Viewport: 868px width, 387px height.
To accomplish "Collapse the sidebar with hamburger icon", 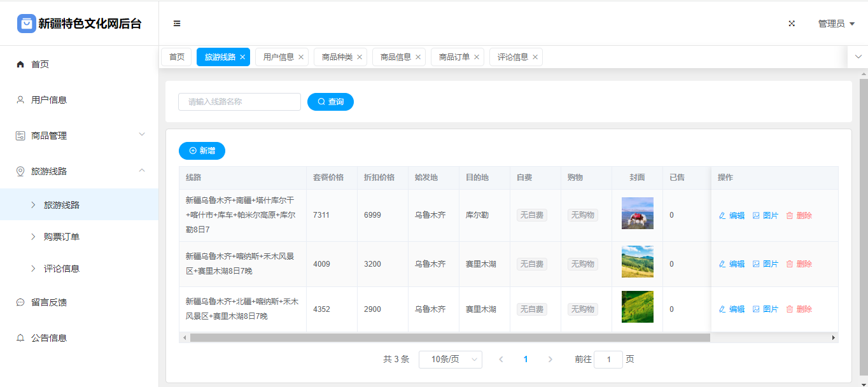I will point(177,24).
